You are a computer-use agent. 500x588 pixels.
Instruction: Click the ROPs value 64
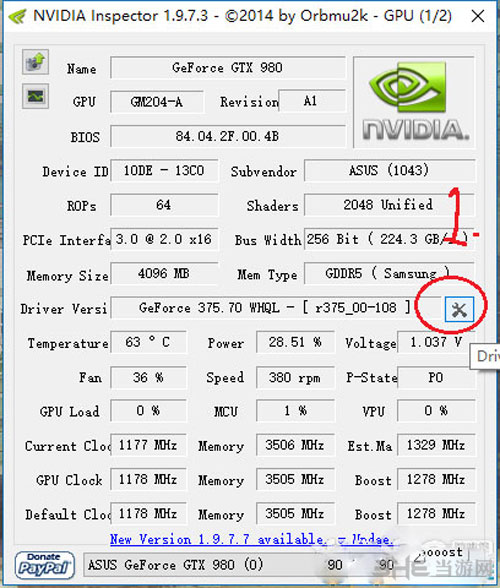(164, 205)
